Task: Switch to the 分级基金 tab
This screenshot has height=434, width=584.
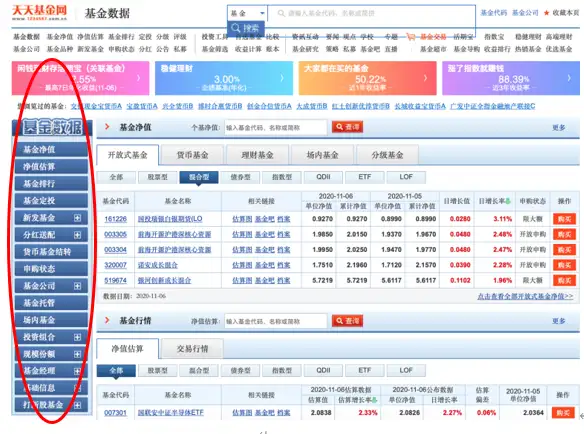Action: pyautogui.click(x=387, y=155)
